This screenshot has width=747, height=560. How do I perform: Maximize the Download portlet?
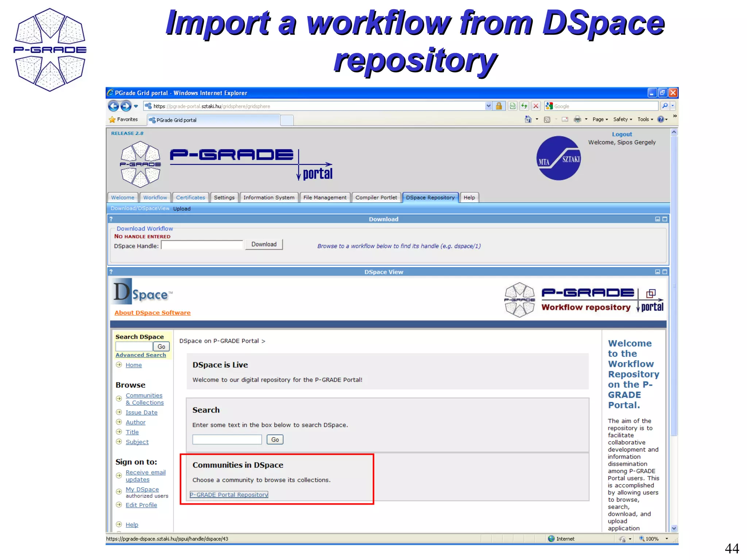pyautogui.click(x=665, y=219)
